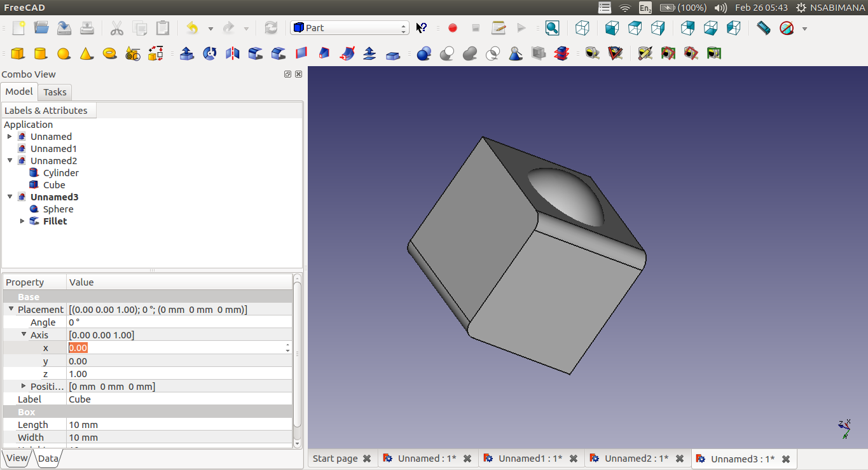The width and height of the screenshot is (868, 470).
Task: Switch to the Model tab
Action: [19, 92]
